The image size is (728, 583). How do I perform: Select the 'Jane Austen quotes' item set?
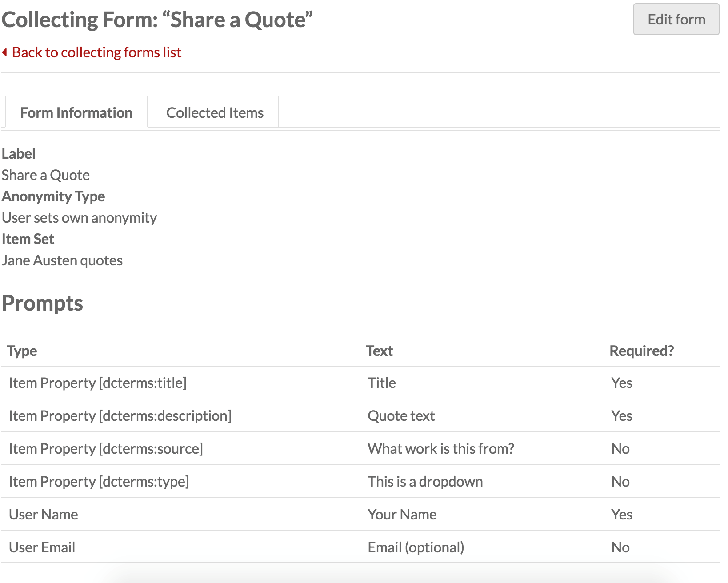pos(62,260)
